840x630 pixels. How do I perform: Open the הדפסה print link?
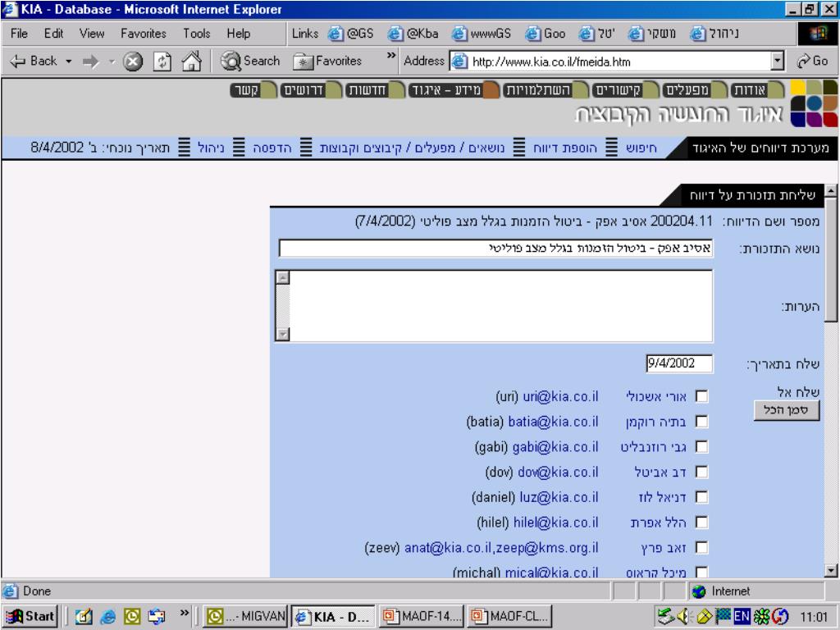(272, 148)
